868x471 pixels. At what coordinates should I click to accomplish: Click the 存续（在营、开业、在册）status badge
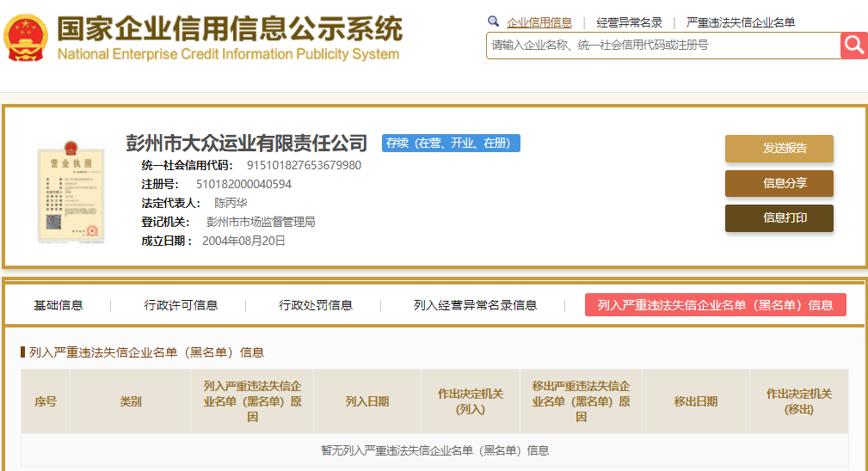click(451, 144)
